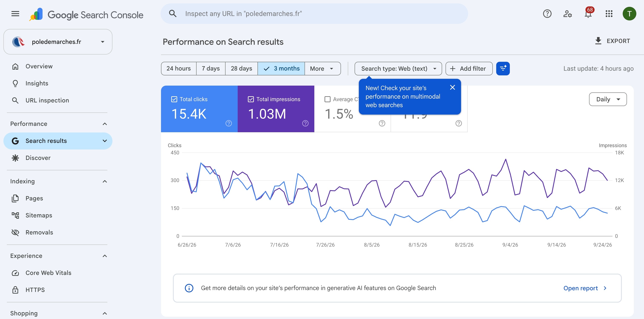644x319 pixels.
Task: Click the HTTPS padlock icon
Action: pos(15,290)
